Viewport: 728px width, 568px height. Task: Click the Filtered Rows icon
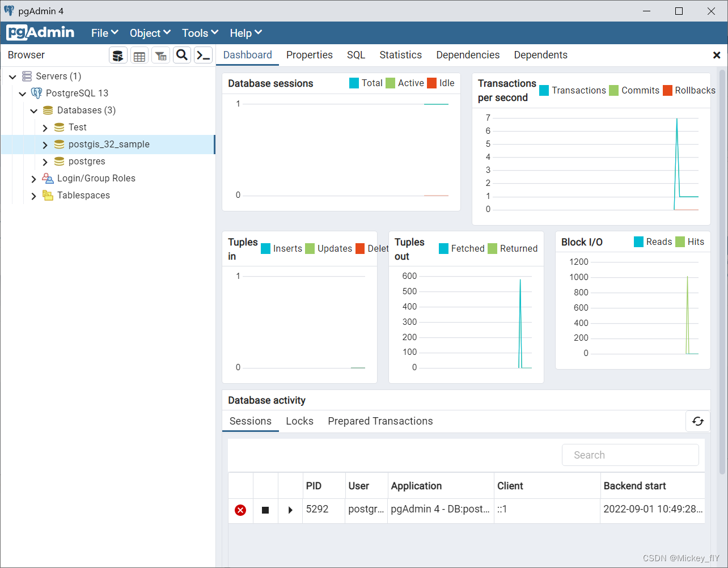(x=161, y=55)
